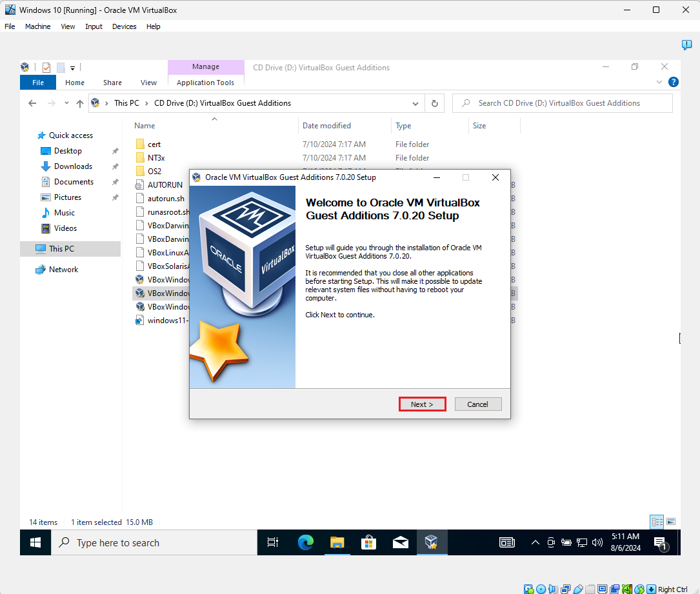Click the blue Help icon in File Explorer
This screenshot has height=594, width=700.
coord(673,82)
